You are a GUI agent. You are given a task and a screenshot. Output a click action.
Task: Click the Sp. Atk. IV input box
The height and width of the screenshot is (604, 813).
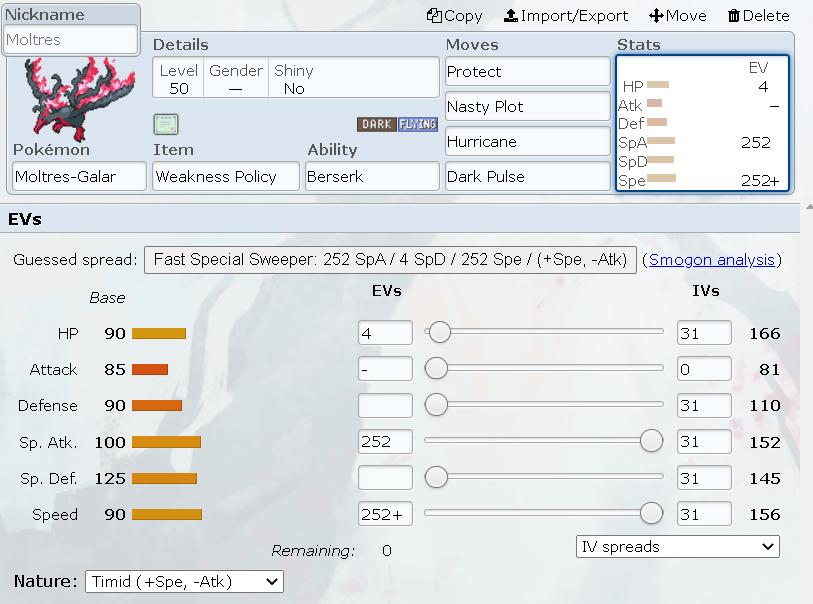point(704,442)
